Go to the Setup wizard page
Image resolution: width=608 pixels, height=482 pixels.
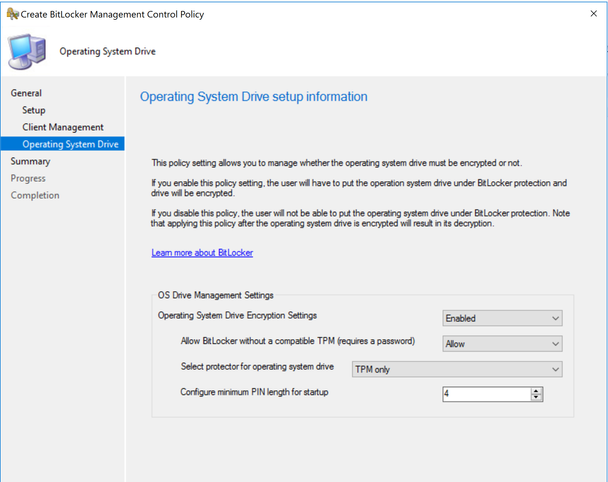(34, 110)
